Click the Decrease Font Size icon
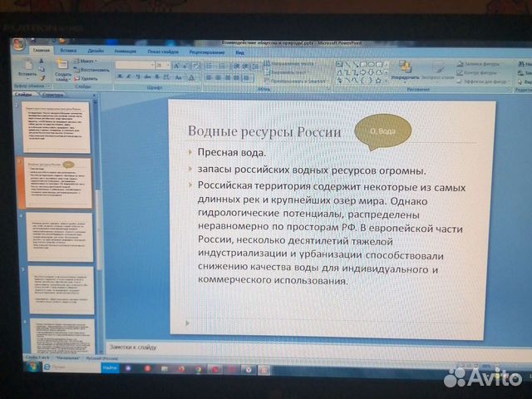 point(185,66)
